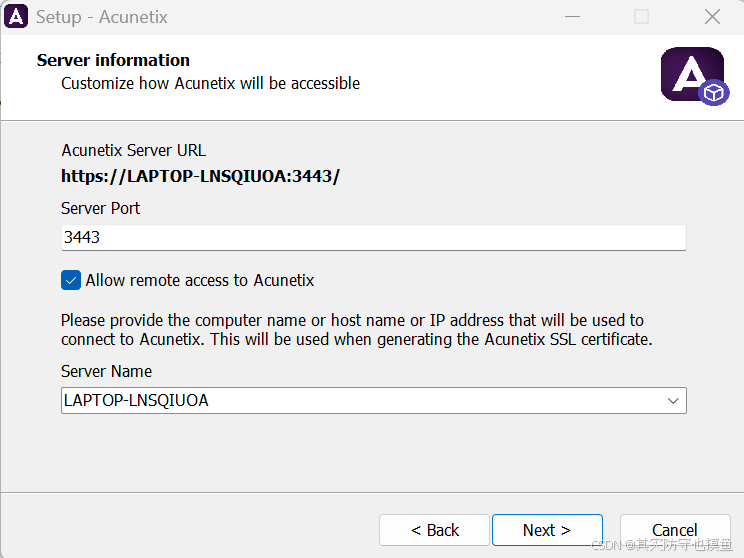Viewport: 744px width, 558px height.
Task: Close the Setup - Acunetix window
Action: point(712,17)
